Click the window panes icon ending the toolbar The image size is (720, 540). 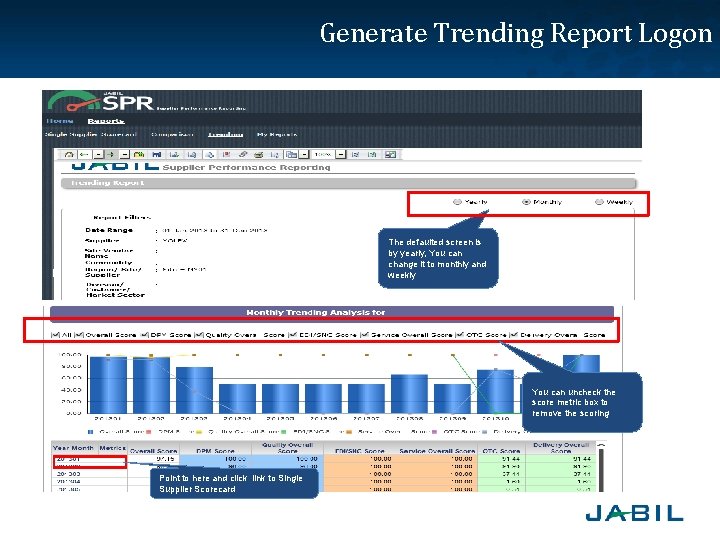coord(390,155)
